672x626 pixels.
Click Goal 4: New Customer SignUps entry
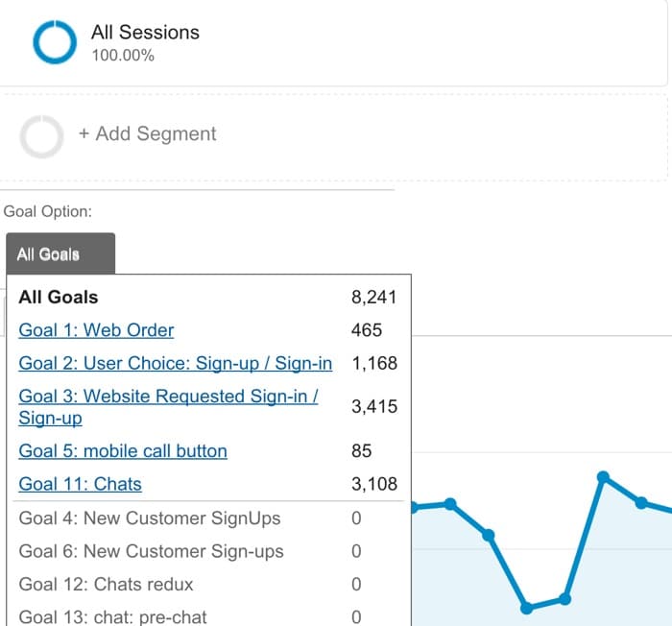(x=150, y=518)
